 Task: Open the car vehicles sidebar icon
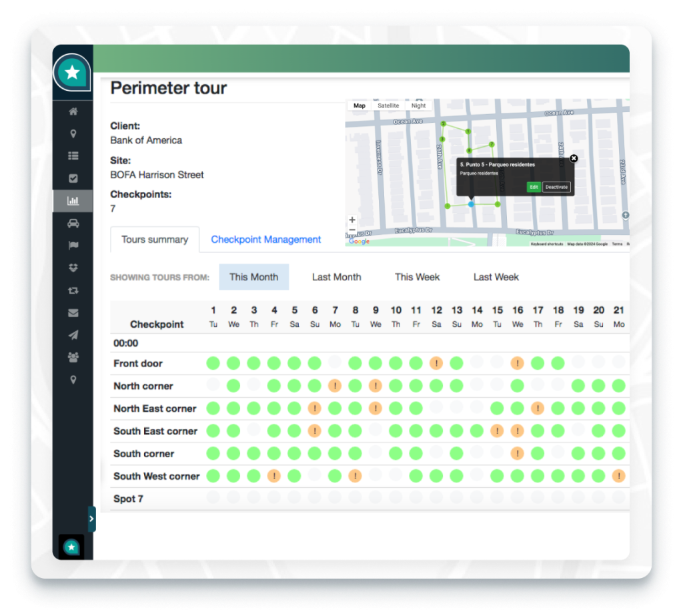(x=73, y=223)
